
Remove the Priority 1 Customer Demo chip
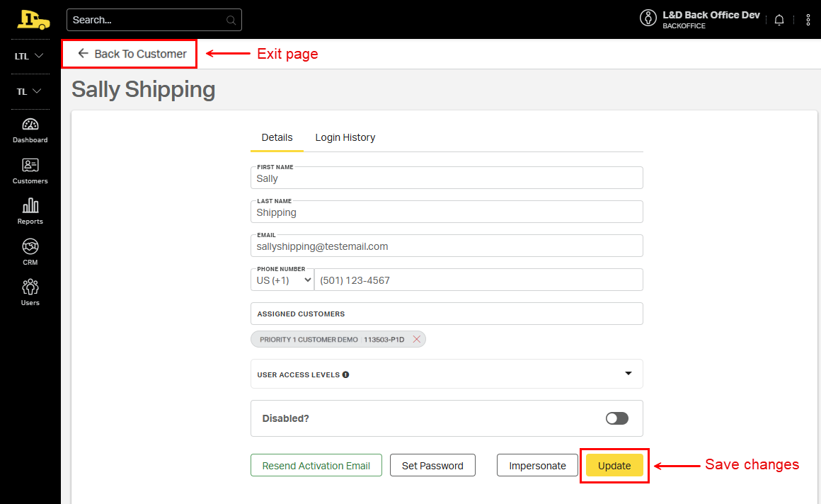click(417, 340)
